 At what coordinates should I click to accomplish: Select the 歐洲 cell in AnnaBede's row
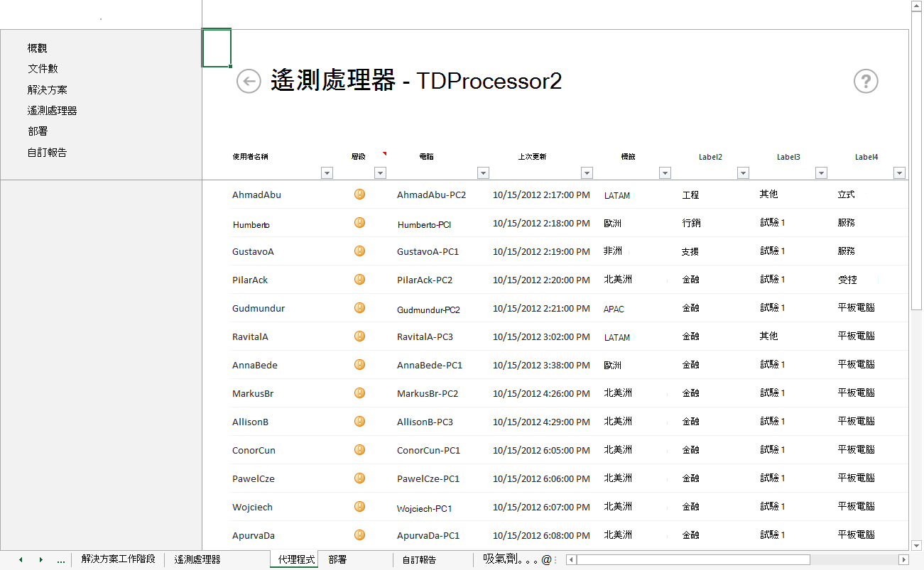613,365
